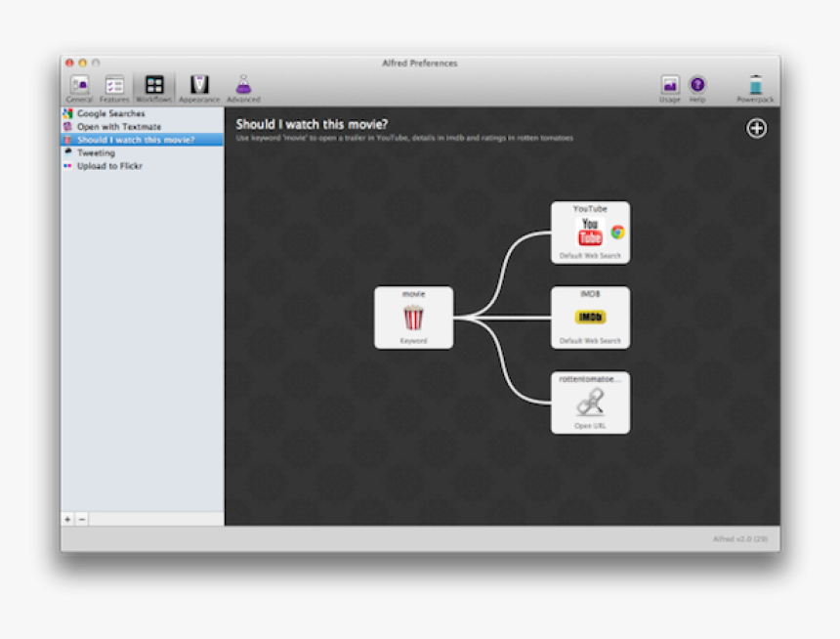Open the Advanced flask icon
840x639 pixels.
[x=243, y=87]
